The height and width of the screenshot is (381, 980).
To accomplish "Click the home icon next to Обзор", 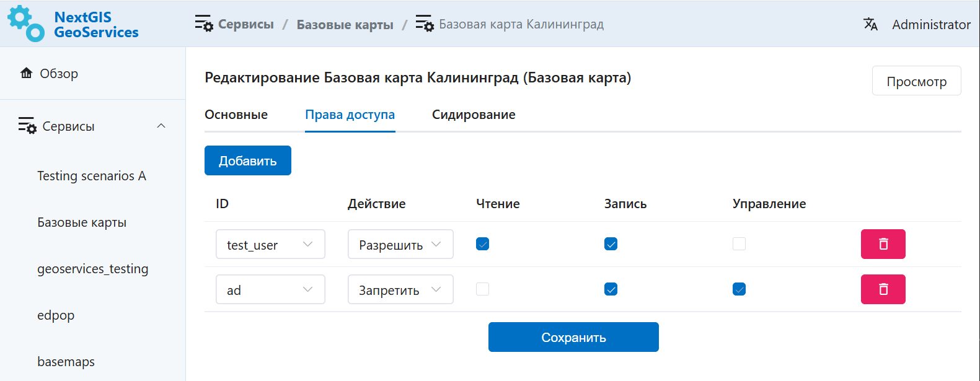I will [x=26, y=73].
